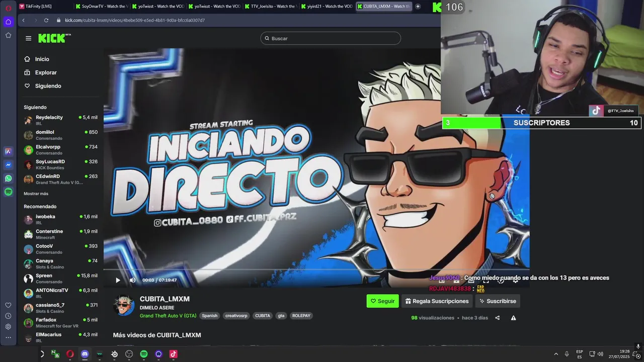Open Explorar in the sidebar

pyautogui.click(x=40, y=72)
